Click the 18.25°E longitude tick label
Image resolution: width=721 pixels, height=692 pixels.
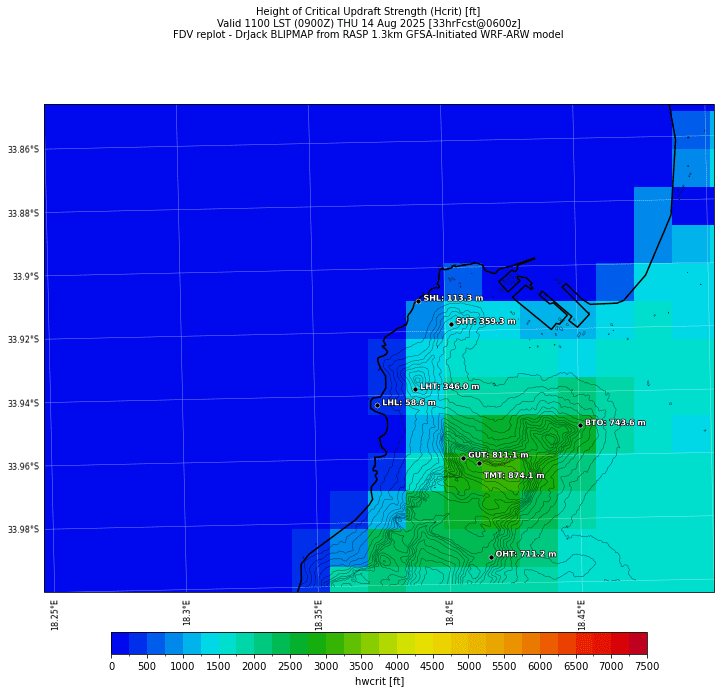55,615
